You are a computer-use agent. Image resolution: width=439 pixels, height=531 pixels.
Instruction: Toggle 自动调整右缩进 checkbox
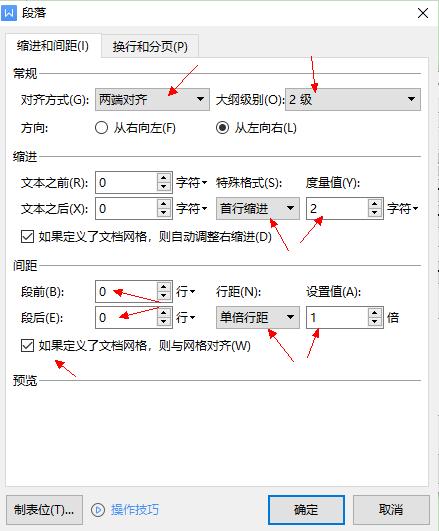[x=27, y=237]
